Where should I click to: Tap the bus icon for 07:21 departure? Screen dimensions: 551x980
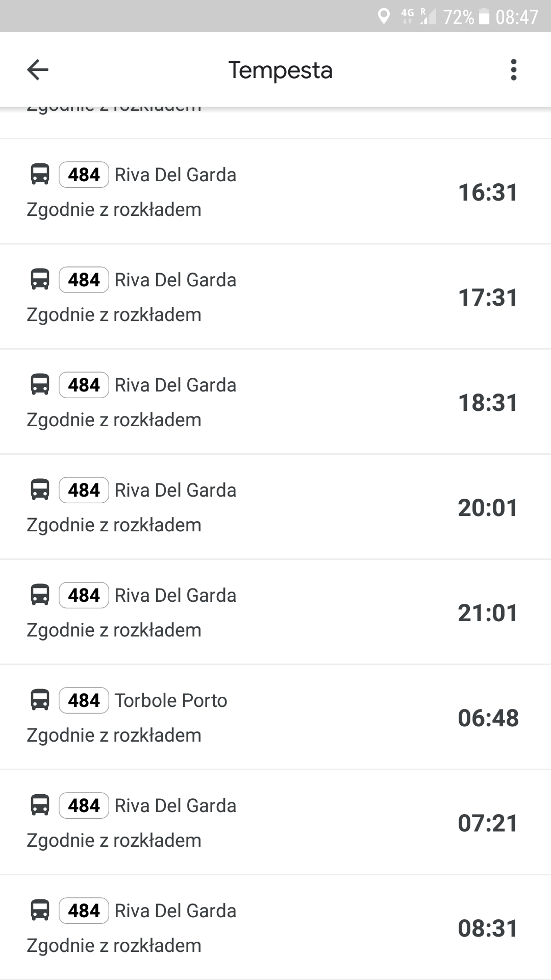coord(40,805)
